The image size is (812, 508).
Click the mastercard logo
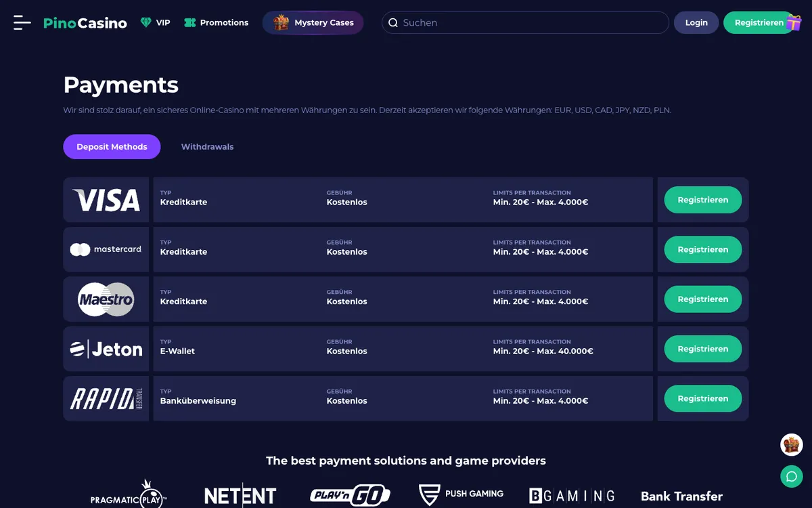point(106,249)
